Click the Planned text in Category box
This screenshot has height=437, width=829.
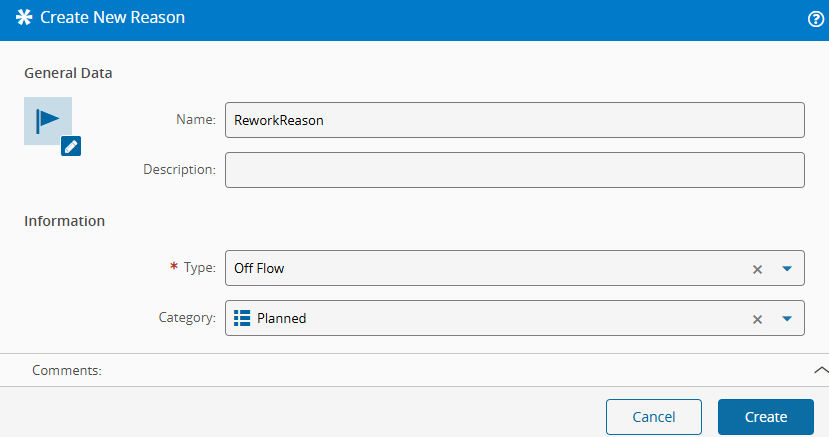(x=281, y=318)
